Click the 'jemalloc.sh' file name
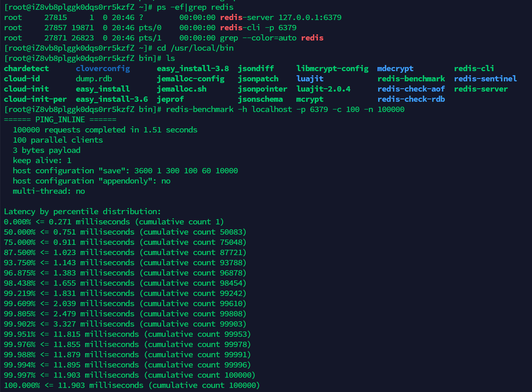Viewport: 532px width, 392px height. [x=182, y=89]
